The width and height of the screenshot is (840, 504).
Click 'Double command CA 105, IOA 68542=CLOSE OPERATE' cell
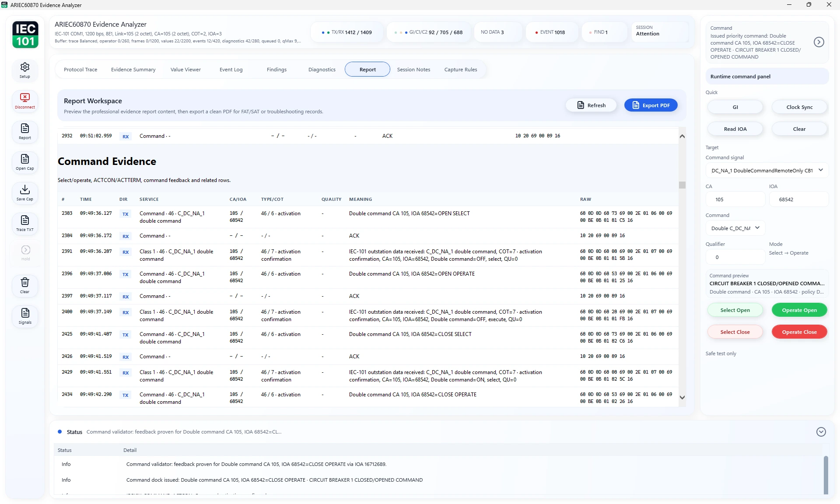tap(413, 395)
